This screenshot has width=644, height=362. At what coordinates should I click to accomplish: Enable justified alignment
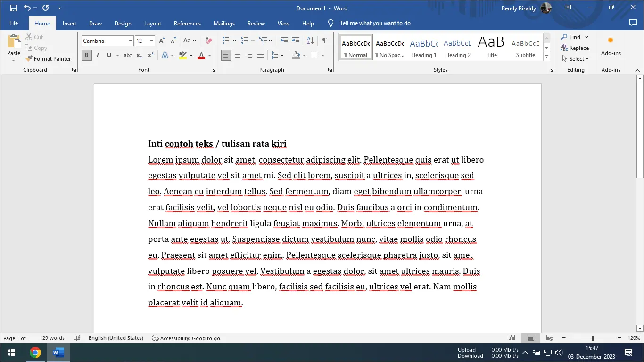pyautogui.click(x=260, y=55)
